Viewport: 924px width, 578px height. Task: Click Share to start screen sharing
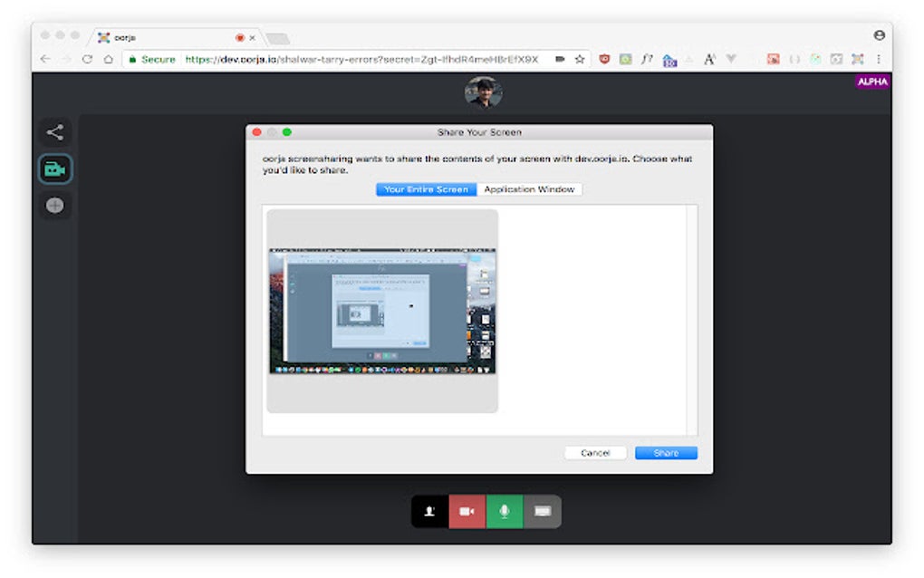coord(666,452)
